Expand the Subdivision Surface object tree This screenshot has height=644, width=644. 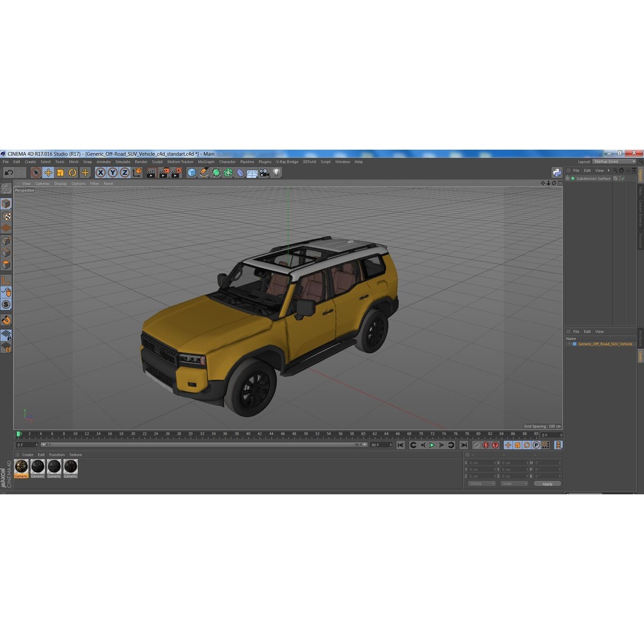click(x=568, y=178)
